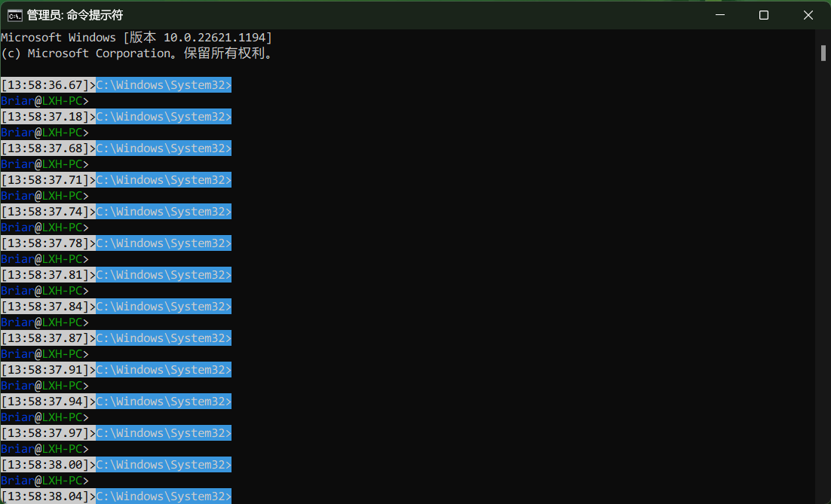Click Briar@LXH-PC prompt under [13:58:37.84]
Image resolution: width=831 pixels, height=504 pixels.
tap(45, 322)
